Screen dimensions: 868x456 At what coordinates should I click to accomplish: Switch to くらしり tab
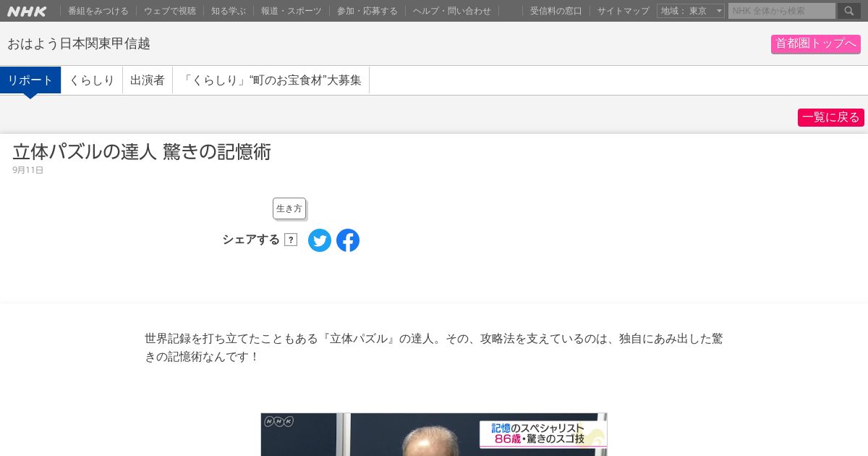point(92,80)
